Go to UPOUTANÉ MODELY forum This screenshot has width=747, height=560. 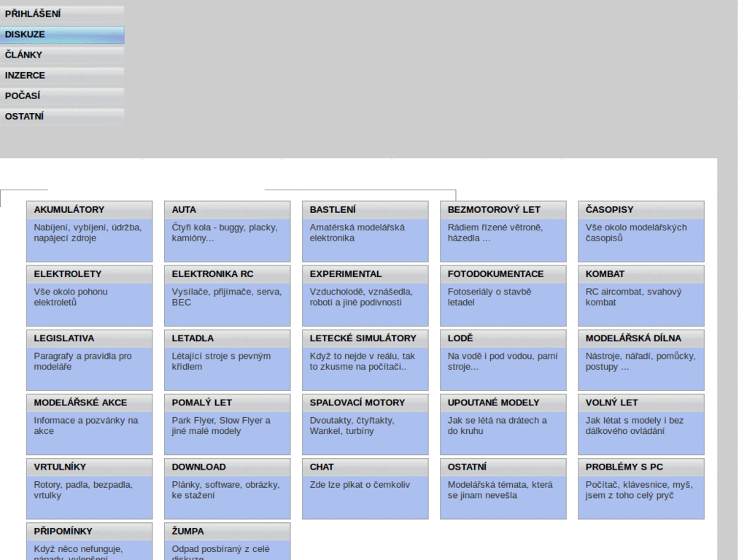click(x=493, y=402)
